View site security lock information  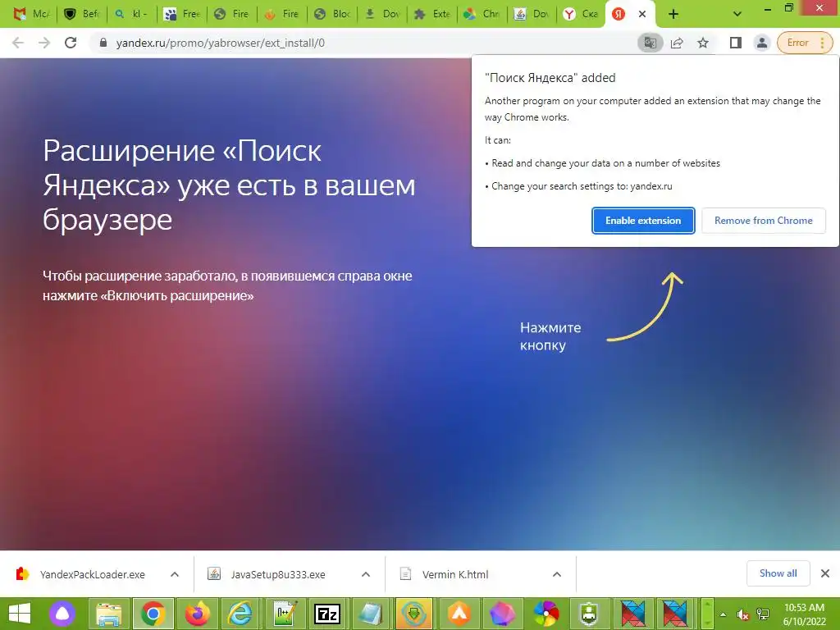tap(103, 43)
